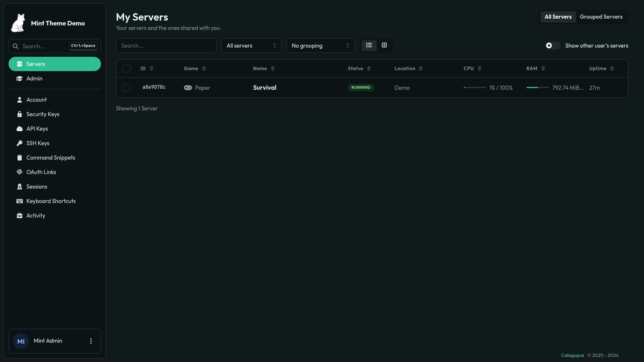The image size is (644, 362).
Task: Click the Command Snippets clipboard icon
Action: pyautogui.click(x=20, y=158)
